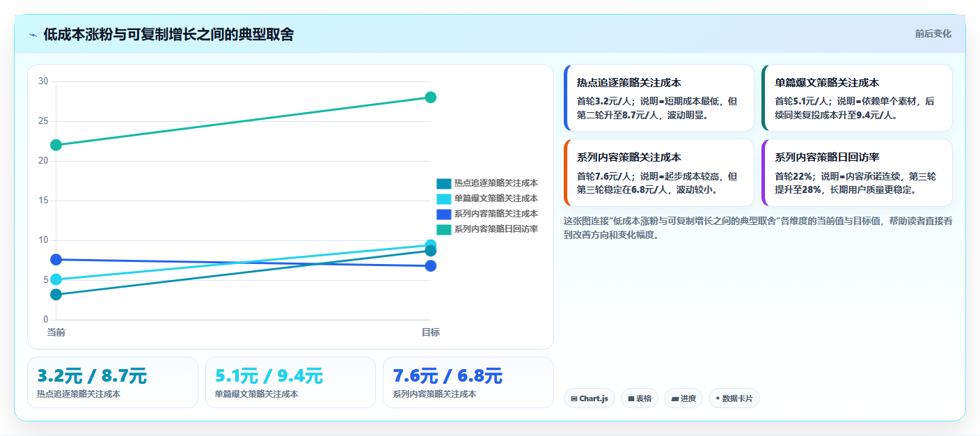Viewport: 980px width, 436px height.
Task: Click the card text starting 首轮22%
Action: pos(855,183)
